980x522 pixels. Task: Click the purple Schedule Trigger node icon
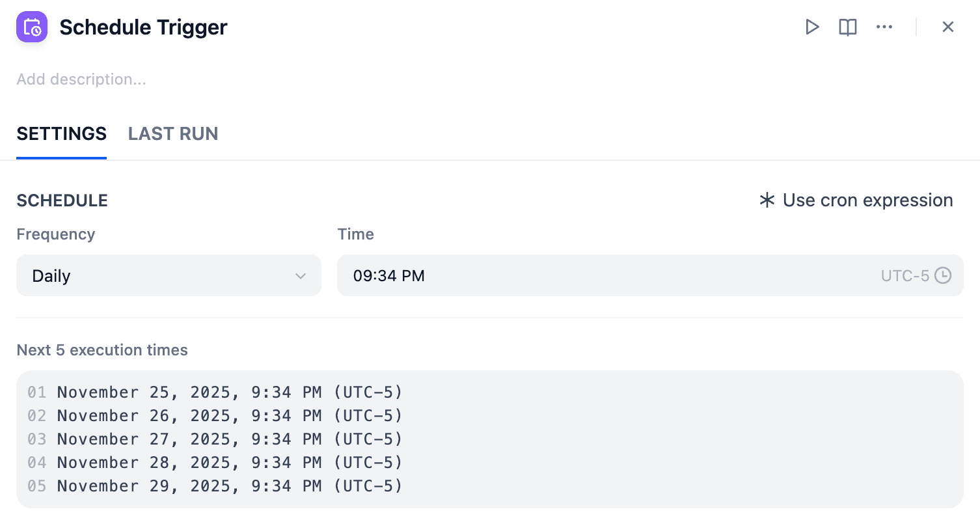32,27
